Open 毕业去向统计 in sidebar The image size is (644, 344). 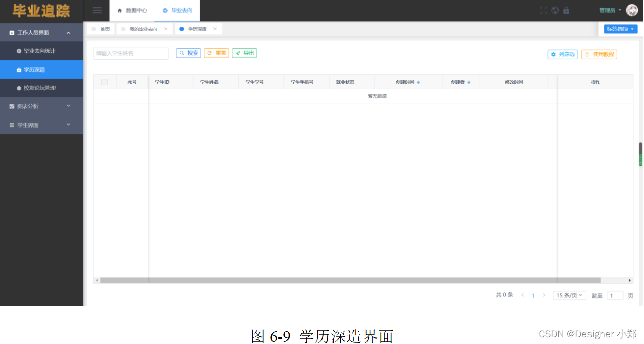41,51
